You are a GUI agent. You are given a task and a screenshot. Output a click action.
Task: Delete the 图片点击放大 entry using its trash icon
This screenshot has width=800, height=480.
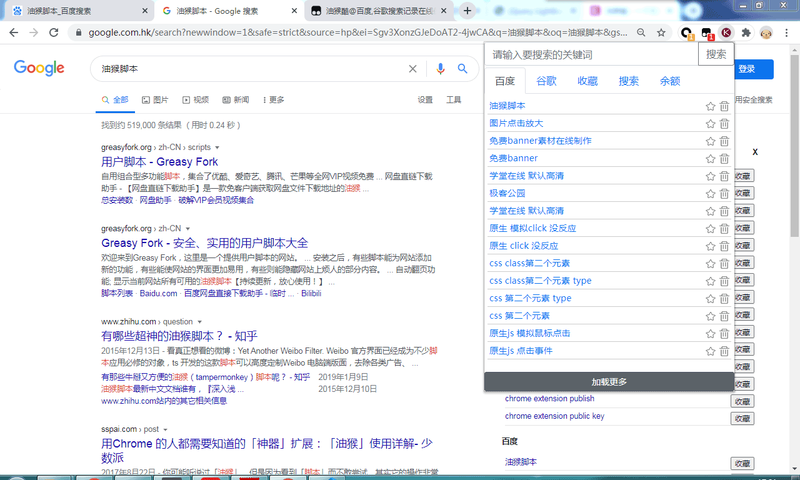(724, 123)
